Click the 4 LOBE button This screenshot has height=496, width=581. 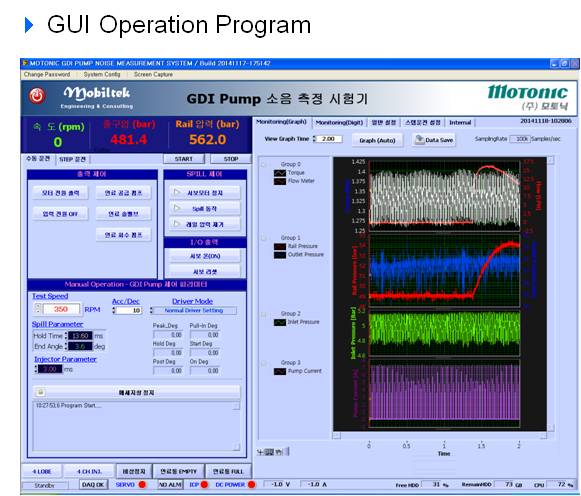tap(42, 472)
